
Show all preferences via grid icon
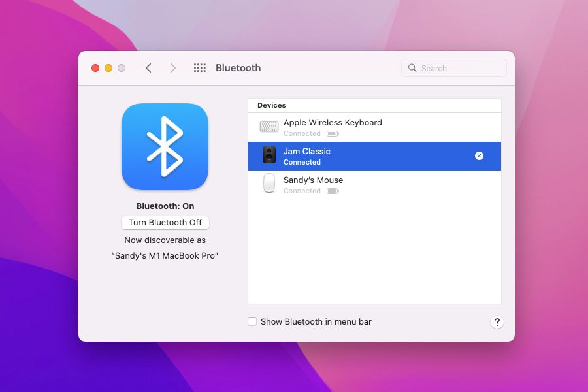coord(199,68)
